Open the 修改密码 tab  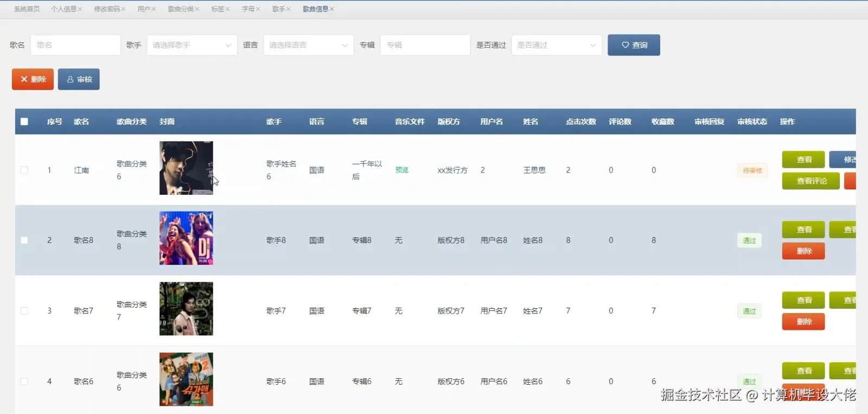(107, 9)
